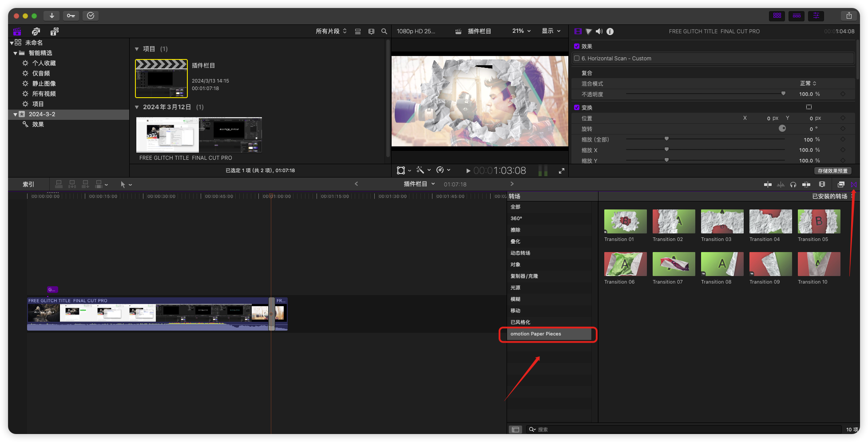Open the transitions browser icon
868x442 pixels.
[x=854, y=185]
